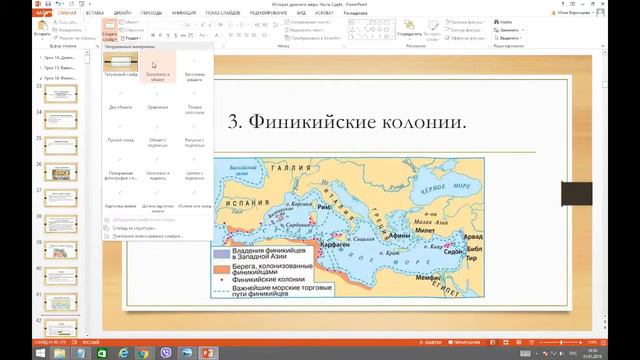
Task: Collapse the Урок 16 section header
Action: click(40, 78)
